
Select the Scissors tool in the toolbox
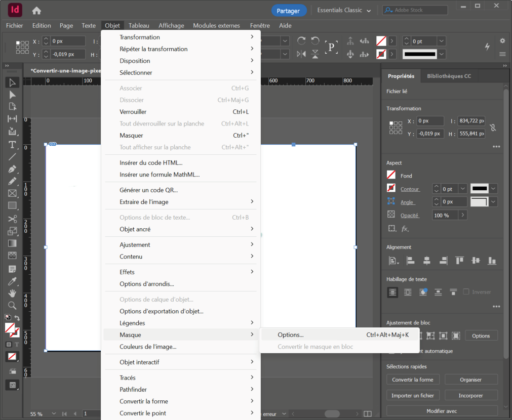12,219
